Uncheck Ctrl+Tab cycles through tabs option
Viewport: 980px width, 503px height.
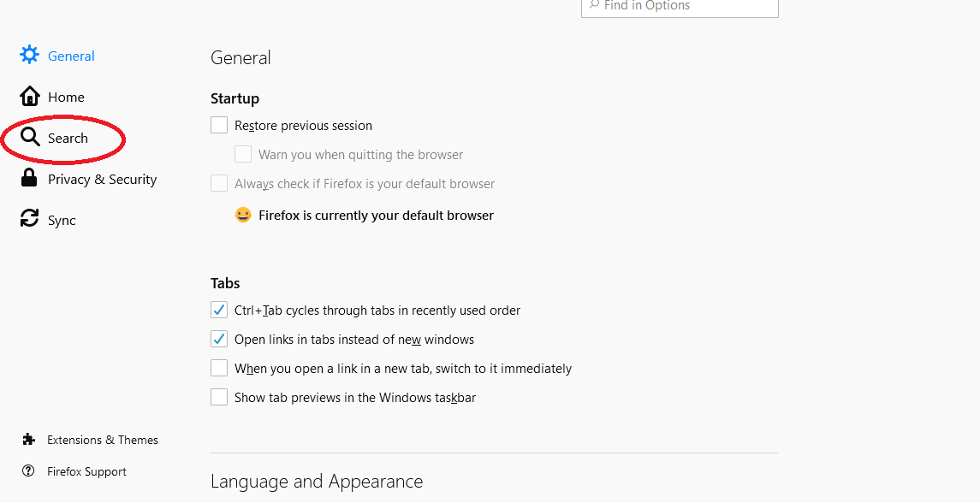(x=219, y=311)
